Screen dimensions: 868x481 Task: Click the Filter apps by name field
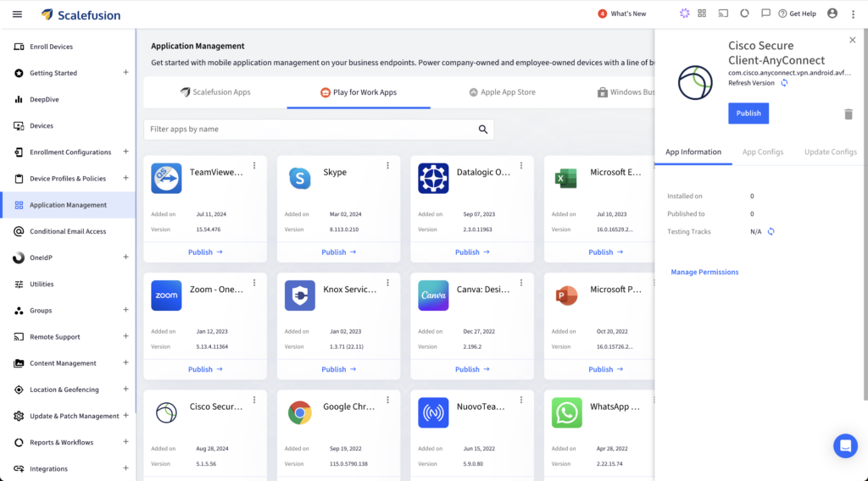tap(310, 130)
